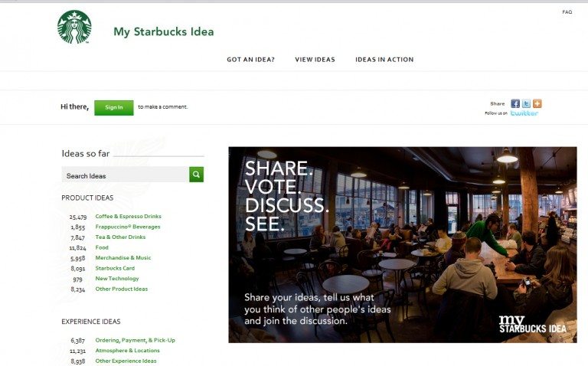Viewport: 588px width, 366px height.
Task: Click the green search magnifier button
Action: pos(197,175)
